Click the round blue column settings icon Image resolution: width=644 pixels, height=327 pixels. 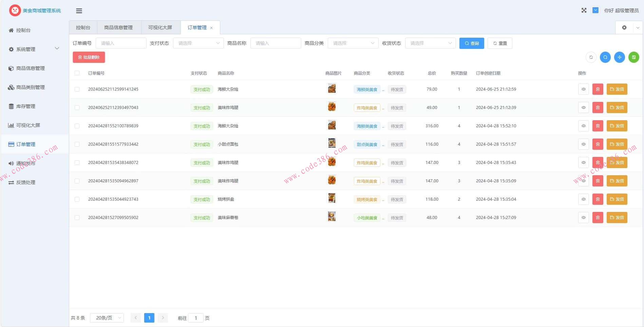(619, 57)
